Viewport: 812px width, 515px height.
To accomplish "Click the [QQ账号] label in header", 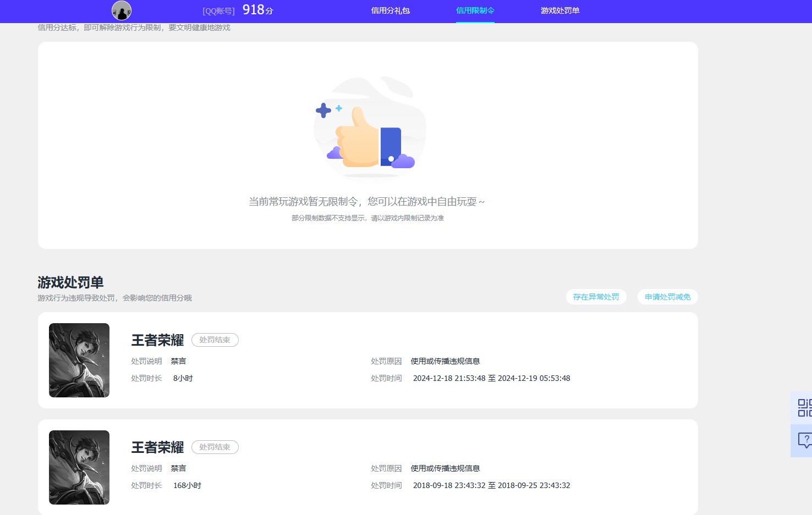I will [x=218, y=11].
